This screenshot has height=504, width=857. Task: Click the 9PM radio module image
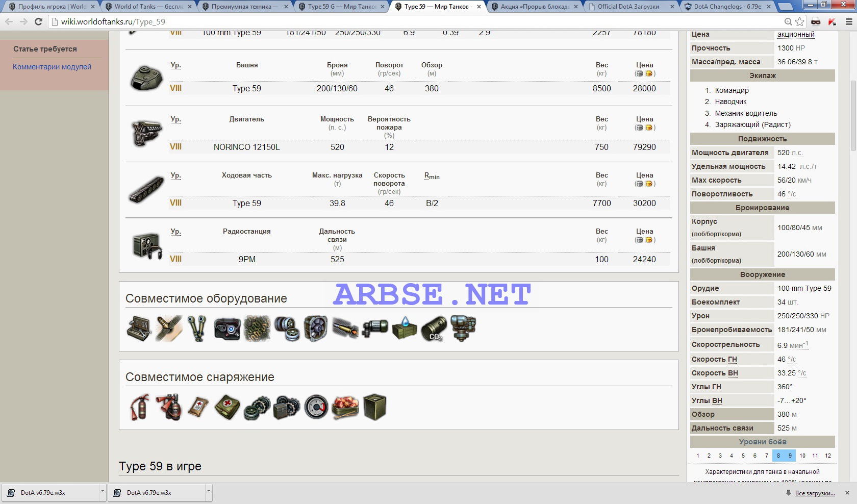point(147,246)
